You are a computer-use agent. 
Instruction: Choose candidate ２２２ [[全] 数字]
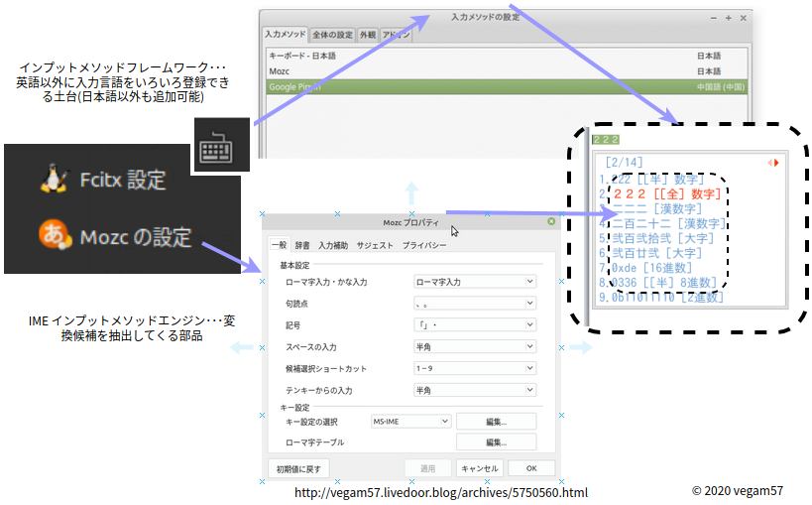(659, 193)
